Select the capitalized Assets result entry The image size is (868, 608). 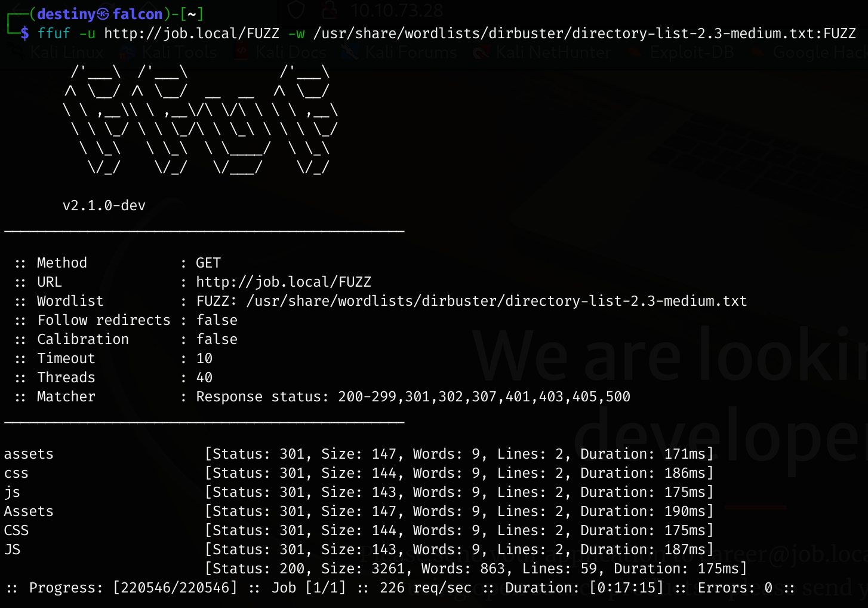click(29, 511)
